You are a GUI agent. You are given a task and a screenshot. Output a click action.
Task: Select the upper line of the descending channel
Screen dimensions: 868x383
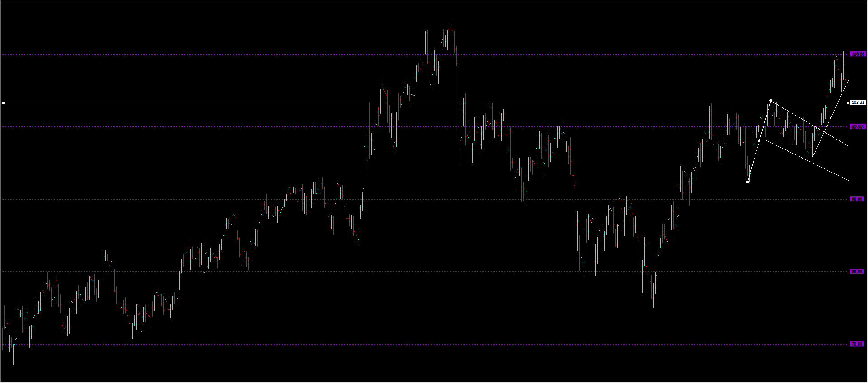810,123
